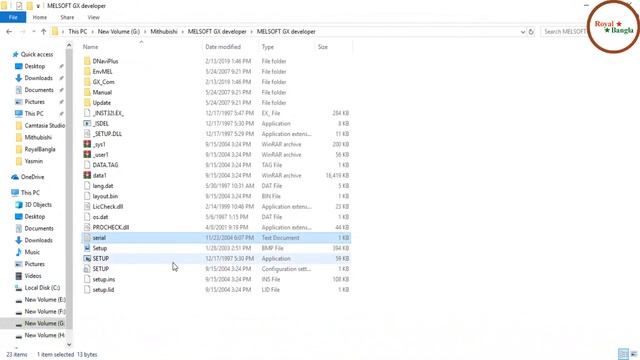Image resolution: width=640 pixels, height=360 pixels.
Task: Sort files by the Name column
Action: tap(90, 47)
